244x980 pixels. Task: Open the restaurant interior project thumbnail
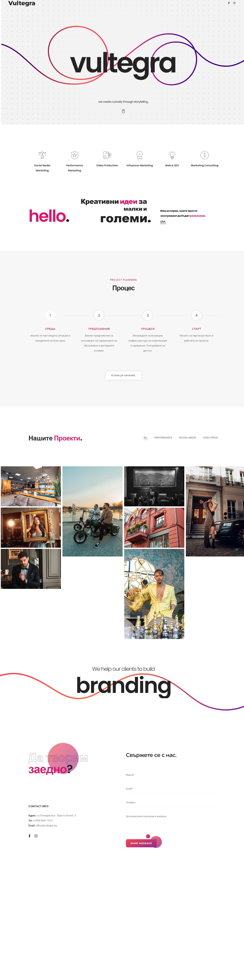click(31, 486)
